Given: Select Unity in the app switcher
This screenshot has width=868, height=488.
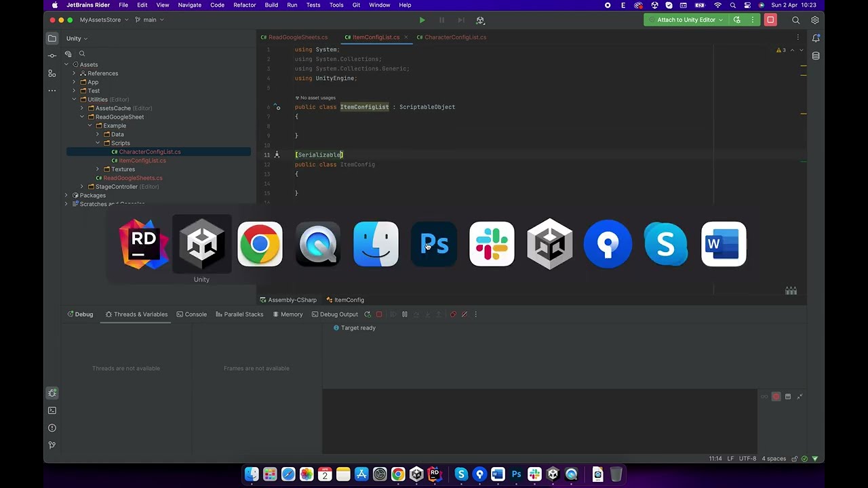Looking at the screenshot, I should click(201, 244).
